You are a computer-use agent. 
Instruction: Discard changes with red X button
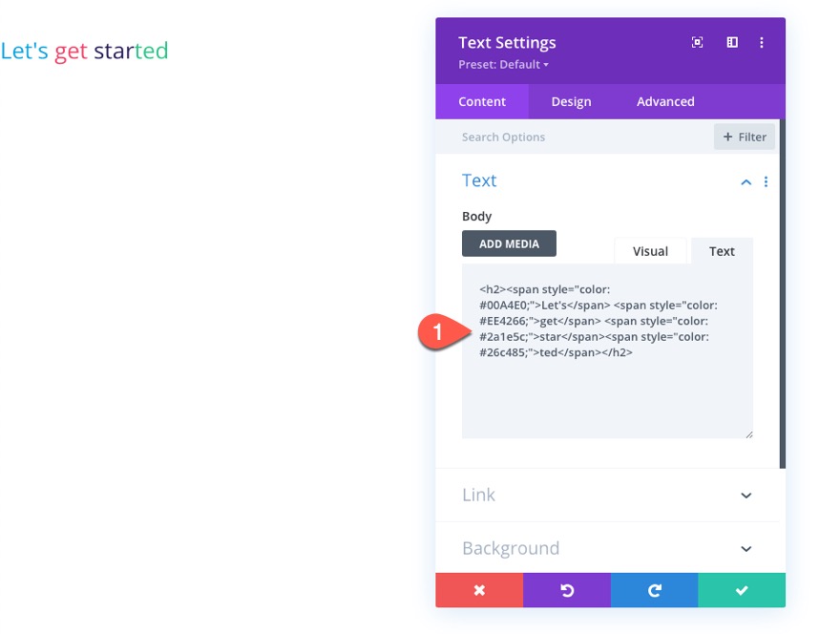click(x=479, y=590)
